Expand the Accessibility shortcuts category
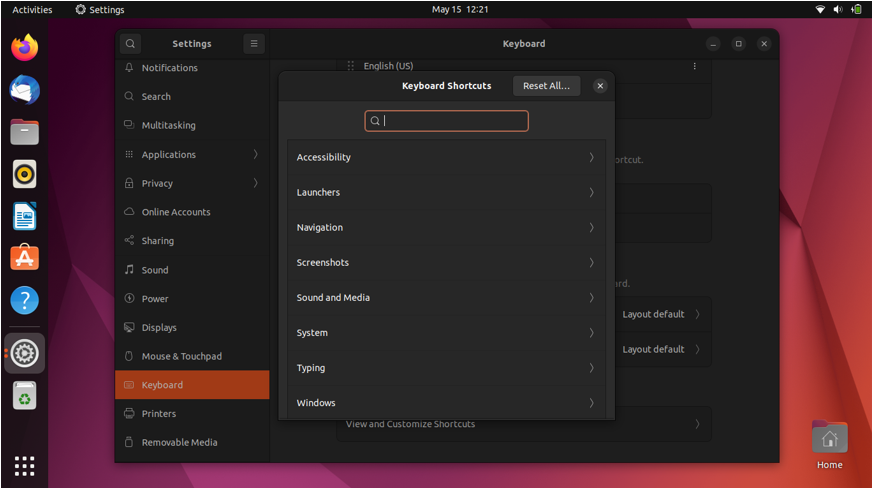 click(x=446, y=157)
